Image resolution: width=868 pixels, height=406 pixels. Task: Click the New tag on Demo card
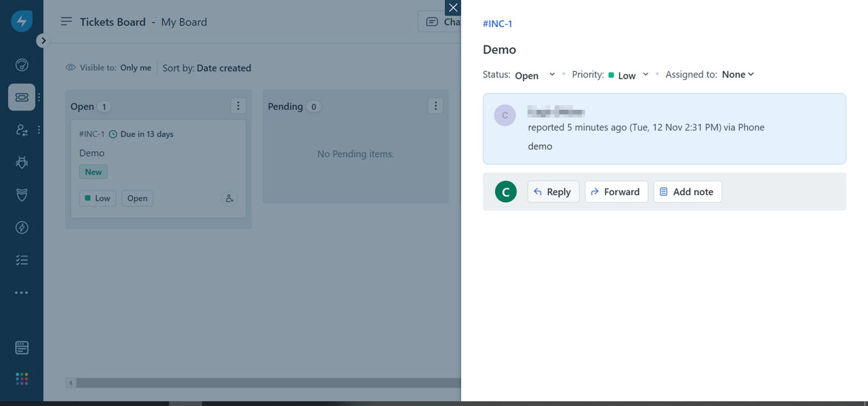[94, 172]
